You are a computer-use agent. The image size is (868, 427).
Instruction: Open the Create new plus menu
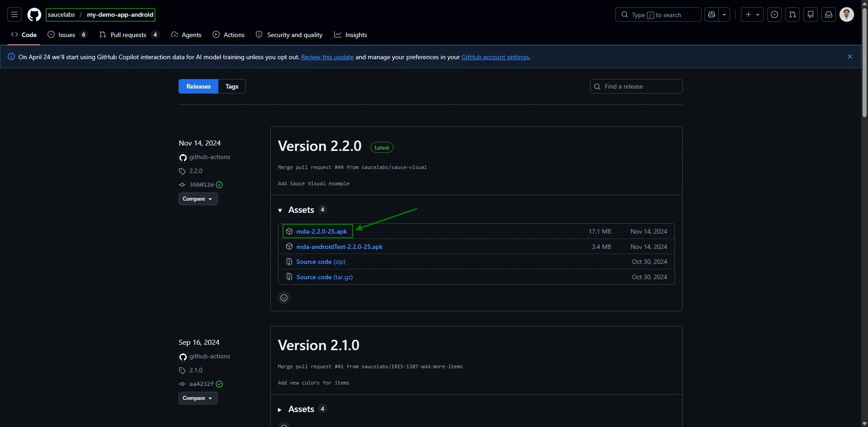[x=752, y=14]
